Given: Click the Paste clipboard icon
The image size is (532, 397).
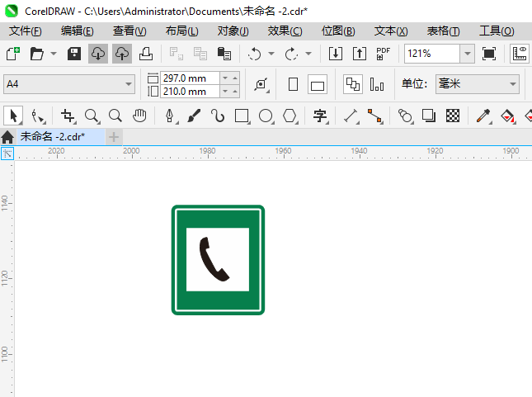Looking at the screenshot, I should [x=224, y=54].
